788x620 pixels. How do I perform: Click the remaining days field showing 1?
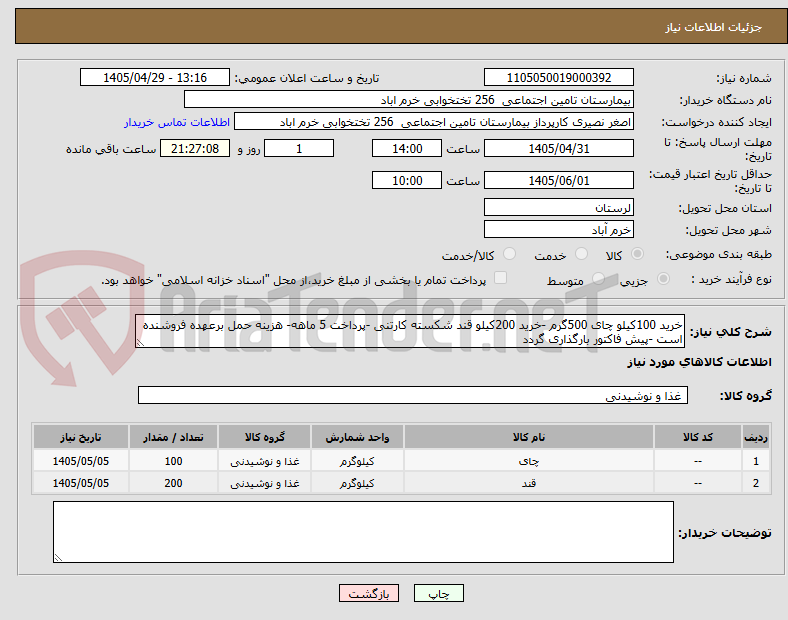(299, 149)
